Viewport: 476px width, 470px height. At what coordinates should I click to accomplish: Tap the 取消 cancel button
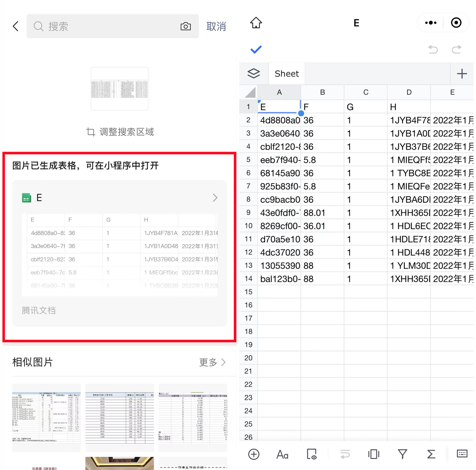tap(216, 26)
